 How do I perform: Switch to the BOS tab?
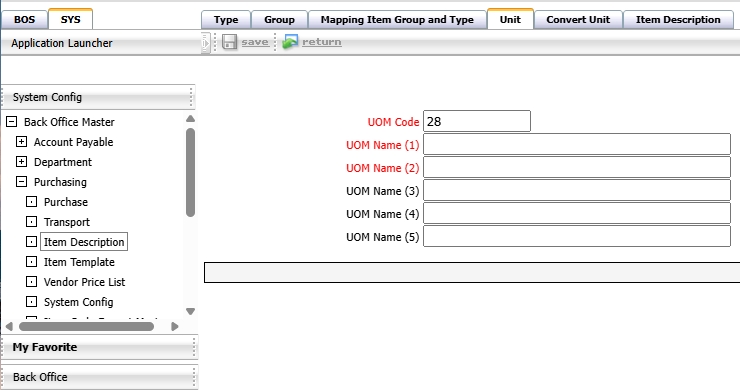tap(24, 20)
